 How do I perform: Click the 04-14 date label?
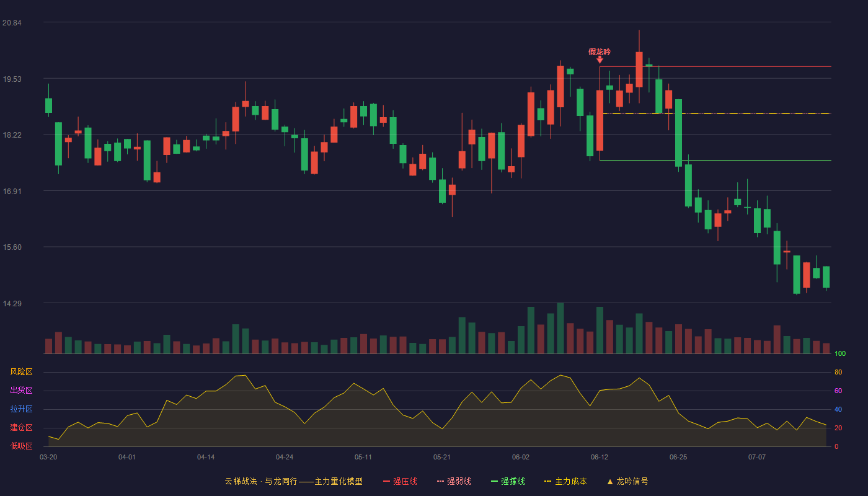click(x=206, y=457)
